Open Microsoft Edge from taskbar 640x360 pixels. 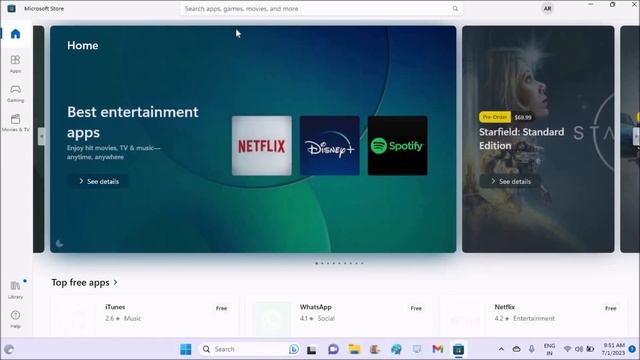396,349
